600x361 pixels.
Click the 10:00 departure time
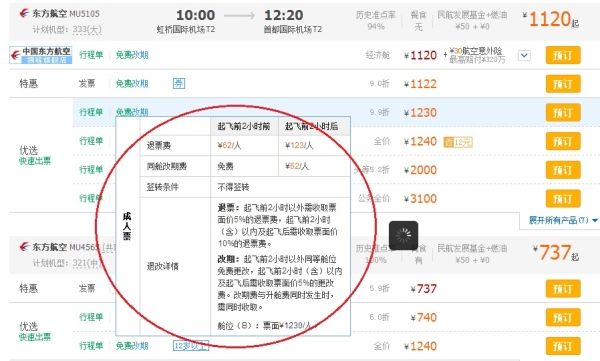196,15
